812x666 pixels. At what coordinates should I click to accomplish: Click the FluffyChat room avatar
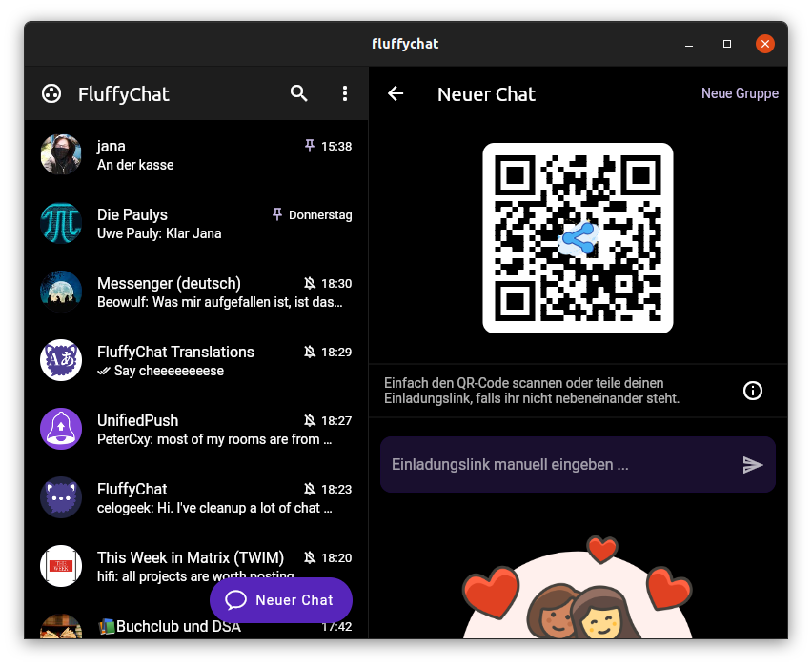point(61,497)
